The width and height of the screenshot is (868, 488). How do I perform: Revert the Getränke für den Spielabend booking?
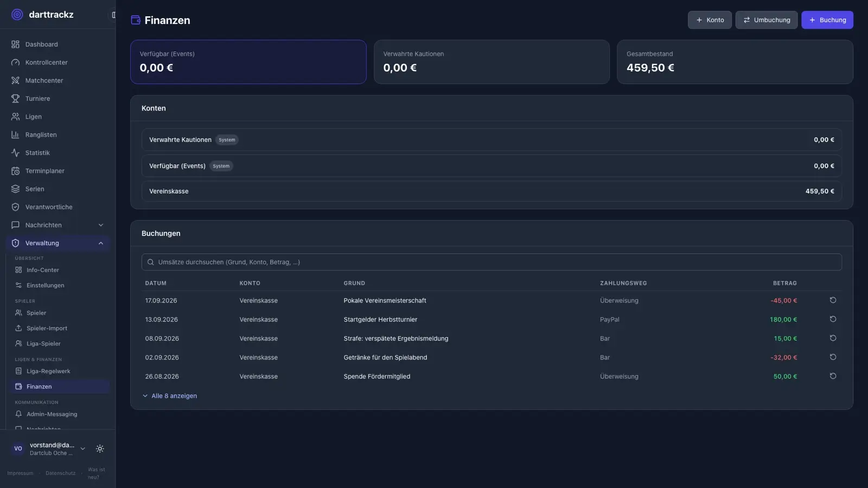point(833,357)
